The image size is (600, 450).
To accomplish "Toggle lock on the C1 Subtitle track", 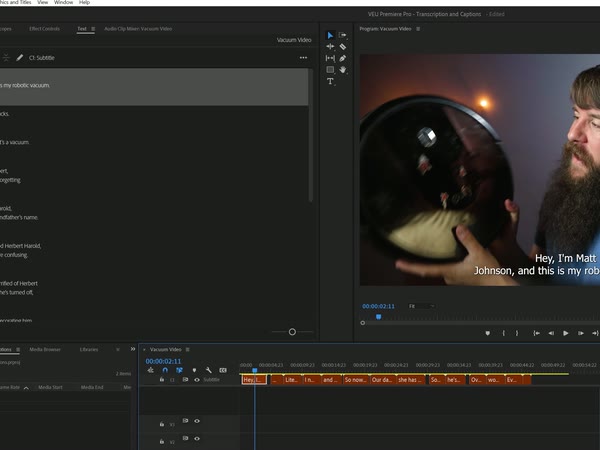I will 162,380.
